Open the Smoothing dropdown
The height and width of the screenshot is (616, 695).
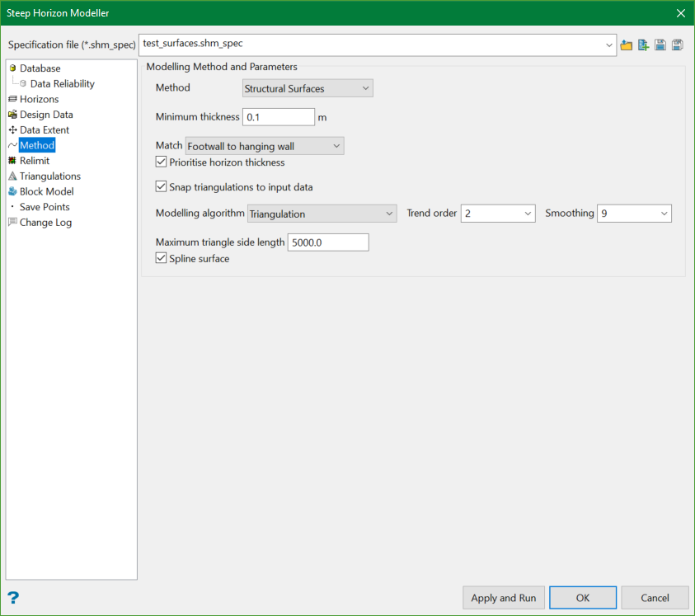pyautogui.click(x=633, y=214)
